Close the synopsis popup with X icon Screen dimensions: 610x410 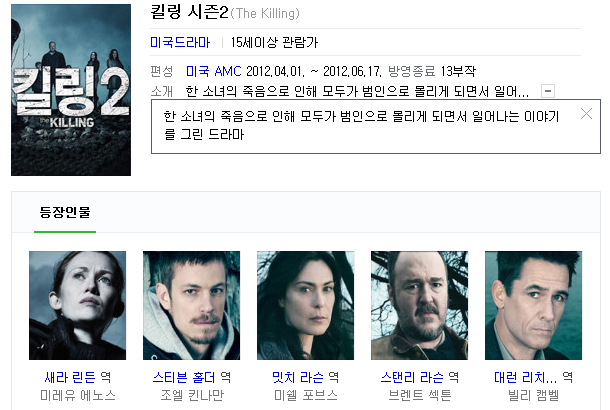point(586,114)
